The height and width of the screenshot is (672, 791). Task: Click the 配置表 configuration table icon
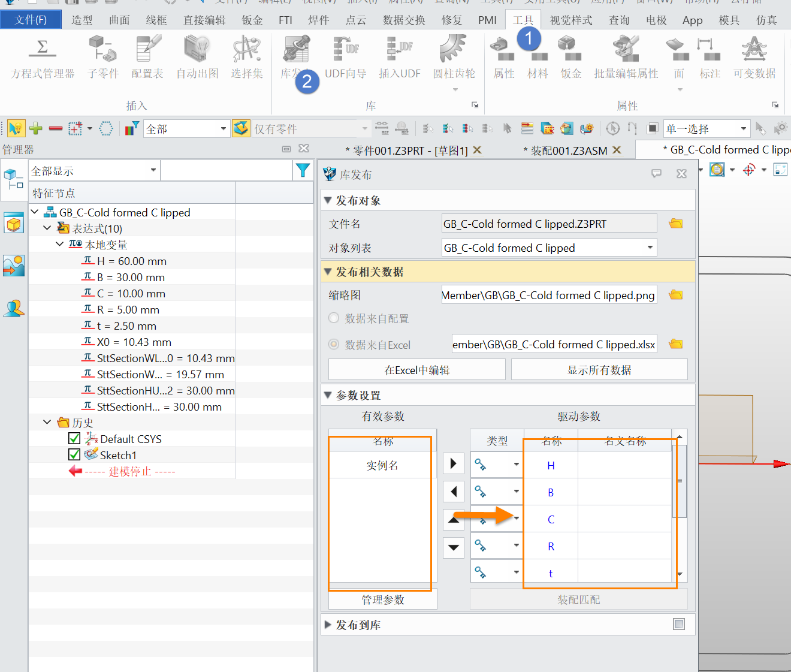click(147, 58)
